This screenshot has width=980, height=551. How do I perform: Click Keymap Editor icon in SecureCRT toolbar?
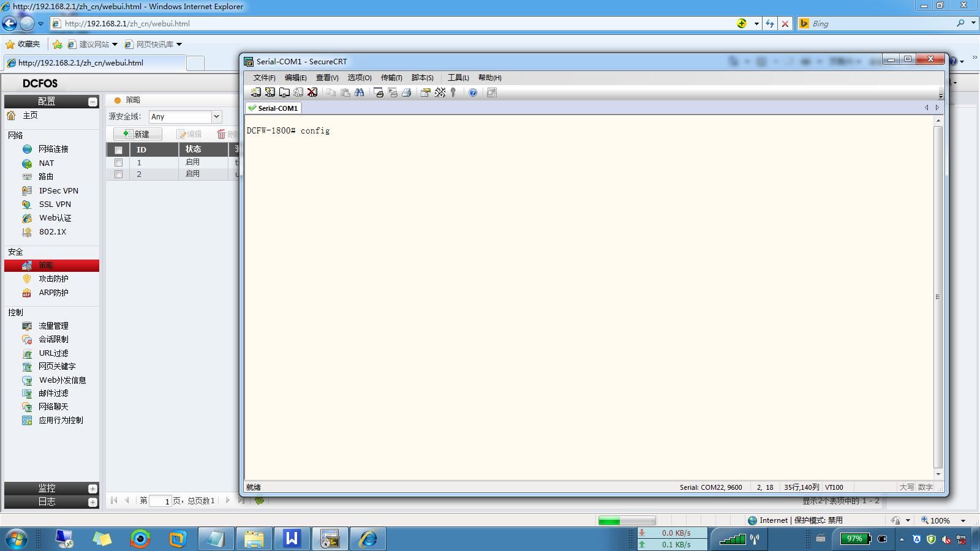(440, 92)
